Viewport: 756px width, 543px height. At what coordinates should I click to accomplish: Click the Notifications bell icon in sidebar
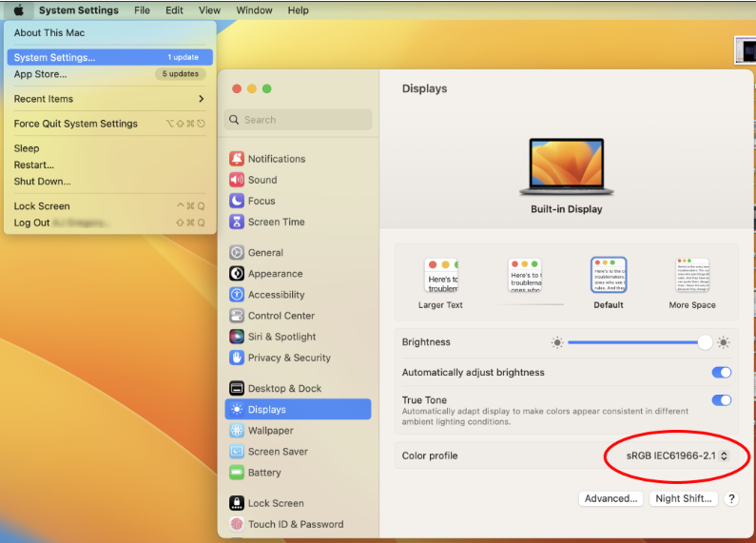point(236,159)
